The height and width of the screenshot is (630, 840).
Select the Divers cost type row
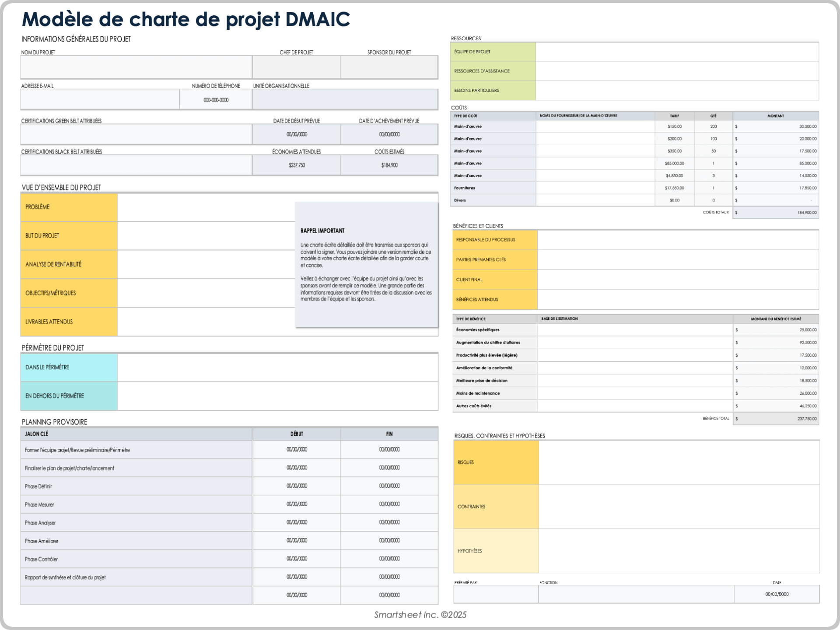coord(634,200)
